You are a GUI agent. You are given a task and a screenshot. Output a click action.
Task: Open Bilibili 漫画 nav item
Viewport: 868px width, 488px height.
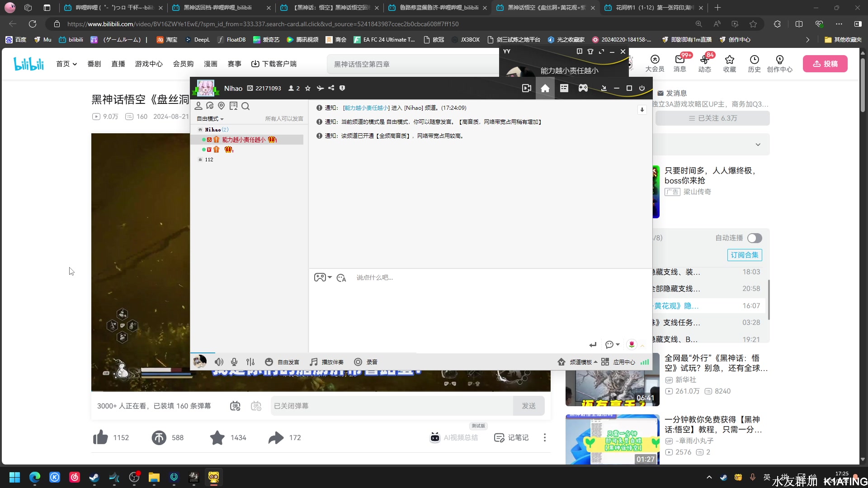(x=211, y=64)
